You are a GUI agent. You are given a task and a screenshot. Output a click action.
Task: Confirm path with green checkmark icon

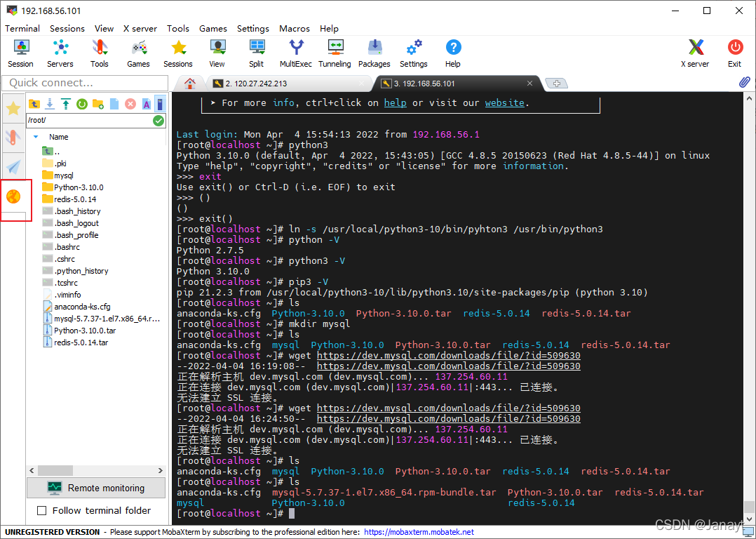pyautogui.click(x=158, y=121)
